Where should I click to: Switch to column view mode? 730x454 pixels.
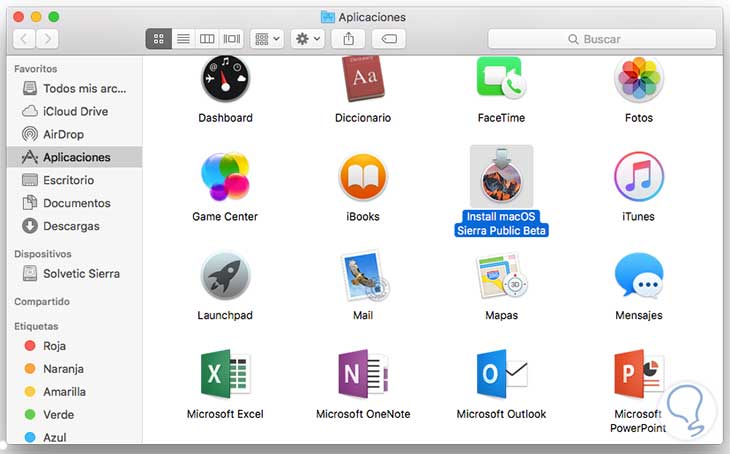(207, 39)
